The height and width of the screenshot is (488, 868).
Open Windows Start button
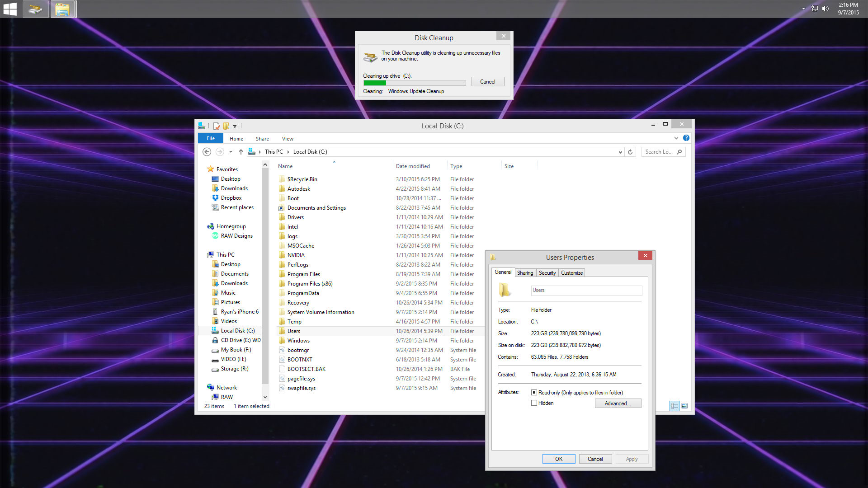(10, 9)
